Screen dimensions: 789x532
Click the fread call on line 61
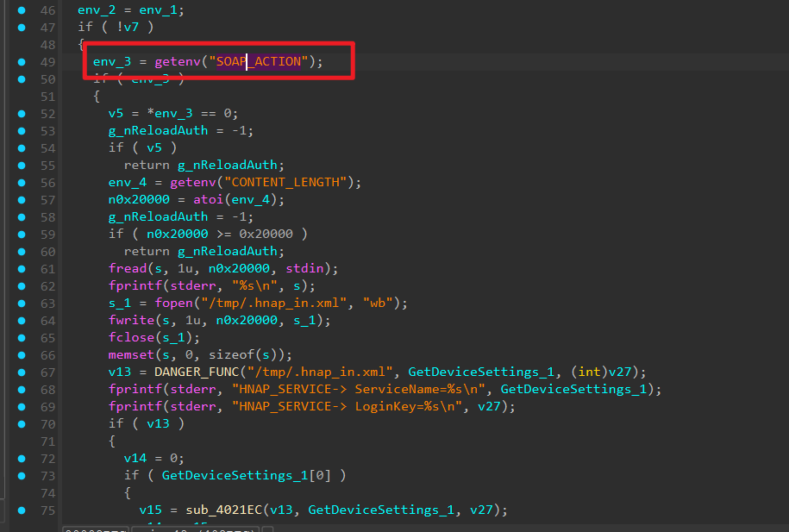(126, 269)
